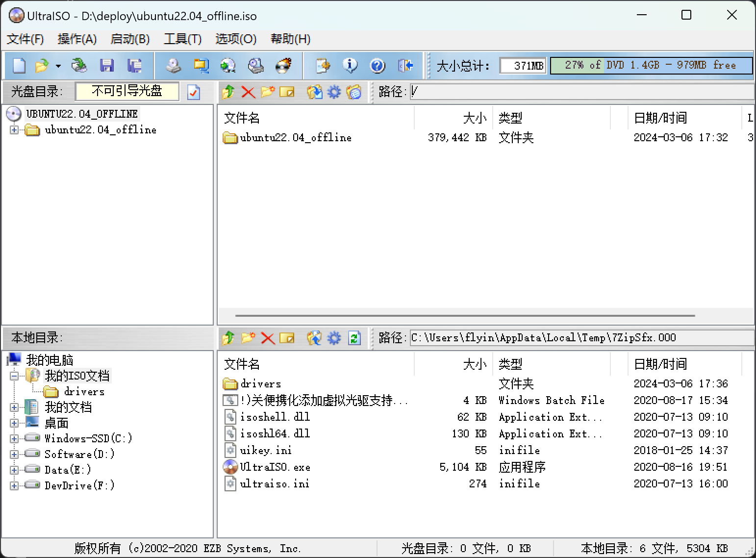Click the add-to-image icon in the local toolbar
The width and height of the screenshot is (756, 558).
point(314,338)
